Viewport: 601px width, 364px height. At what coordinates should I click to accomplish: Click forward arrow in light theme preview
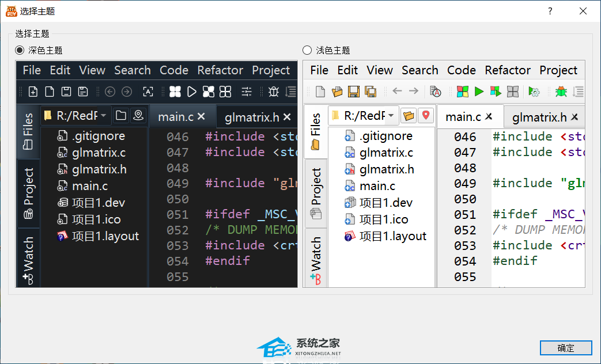pos(414,91)
